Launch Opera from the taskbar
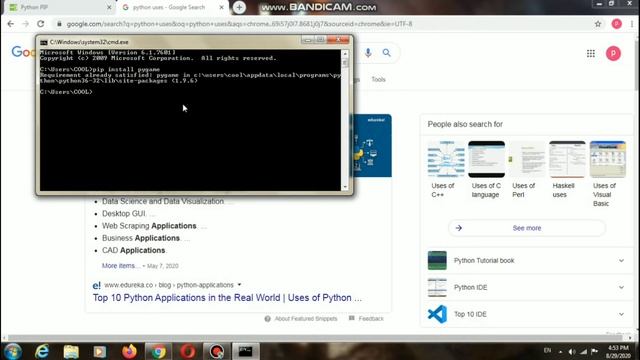The height and width of the screenshot is (360, 640). point(188,351)
